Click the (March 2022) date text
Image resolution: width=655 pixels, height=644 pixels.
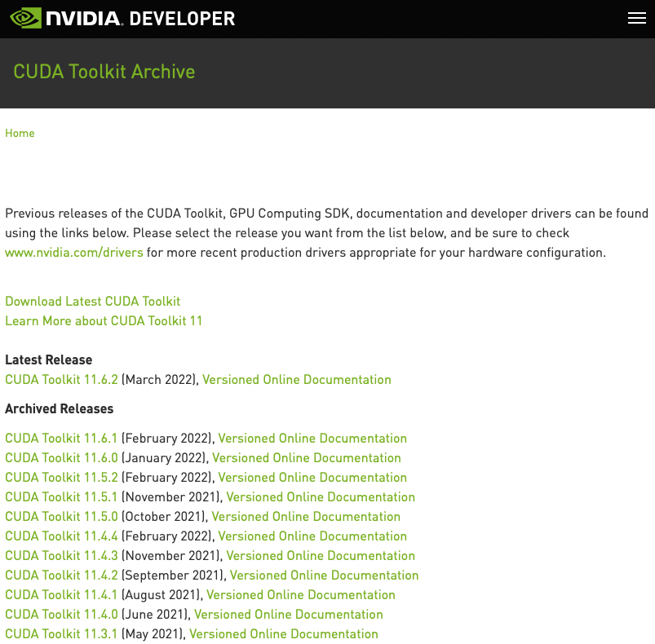tap(158, 380)
